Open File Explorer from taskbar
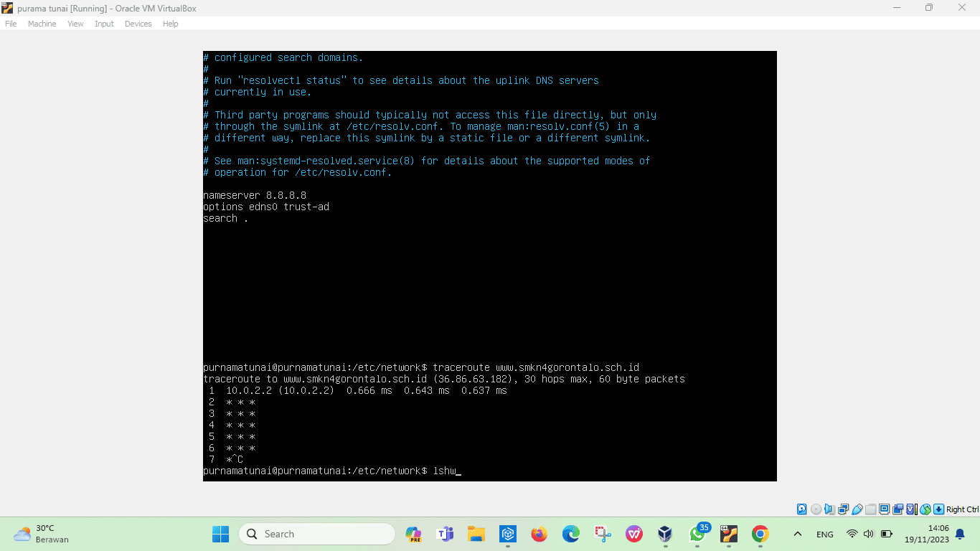Viewport: 980px width, 551px height. [476, 534]
